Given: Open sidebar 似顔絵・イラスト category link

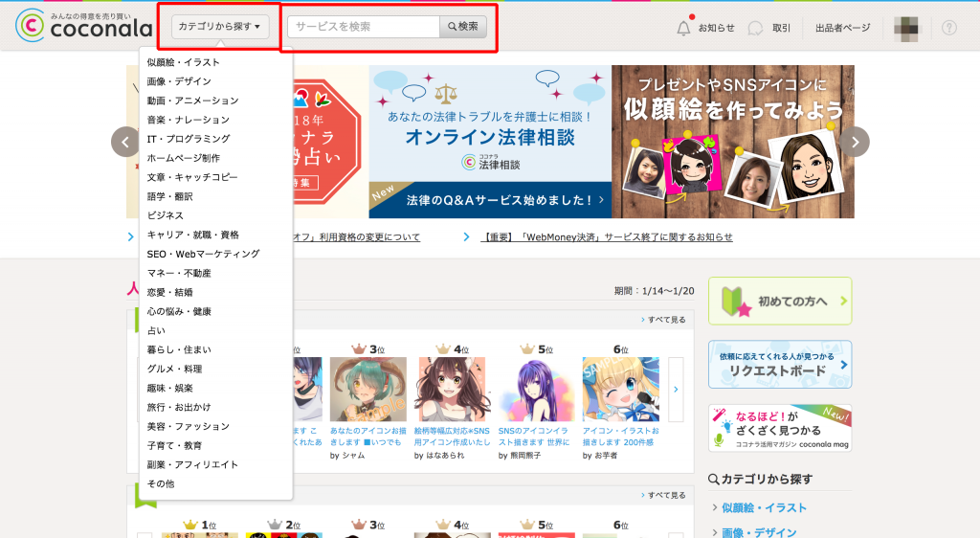Looking at the screenshot, I should [x=764, y=508].
